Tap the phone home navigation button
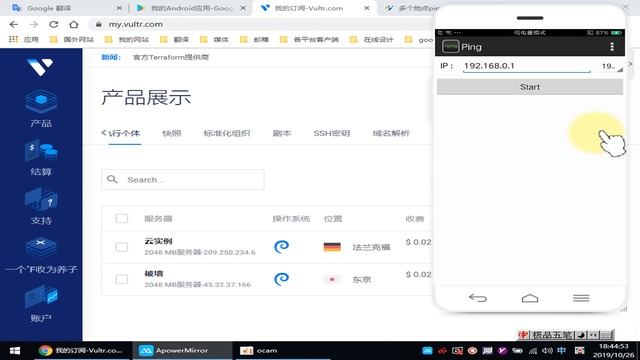This screenshot has height=360, width=640. [x=530, y=298]
